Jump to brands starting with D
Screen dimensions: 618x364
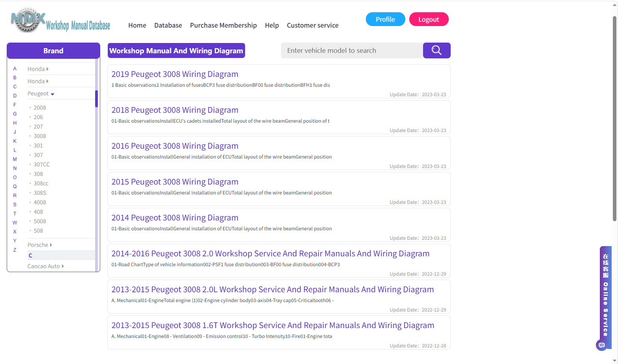tap(15, 96)
